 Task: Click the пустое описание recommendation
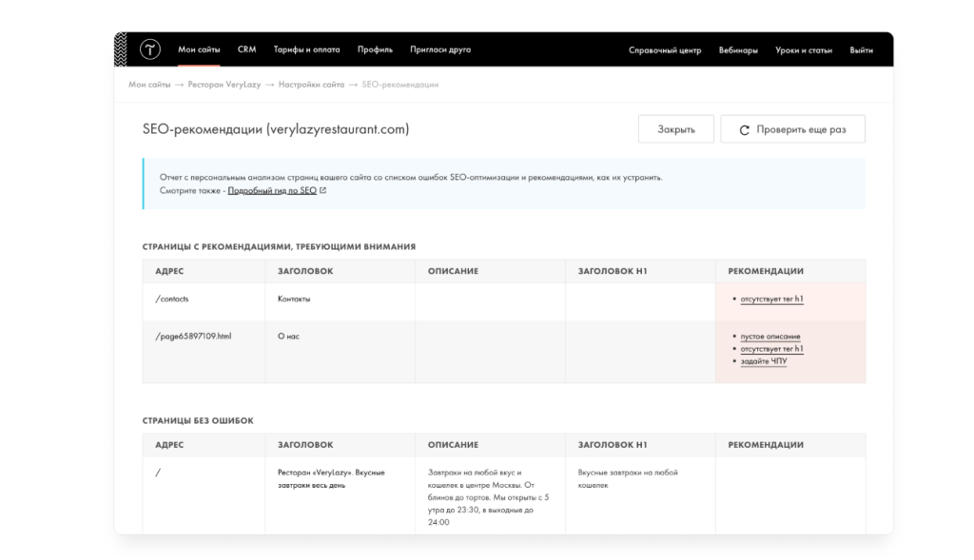769,337
